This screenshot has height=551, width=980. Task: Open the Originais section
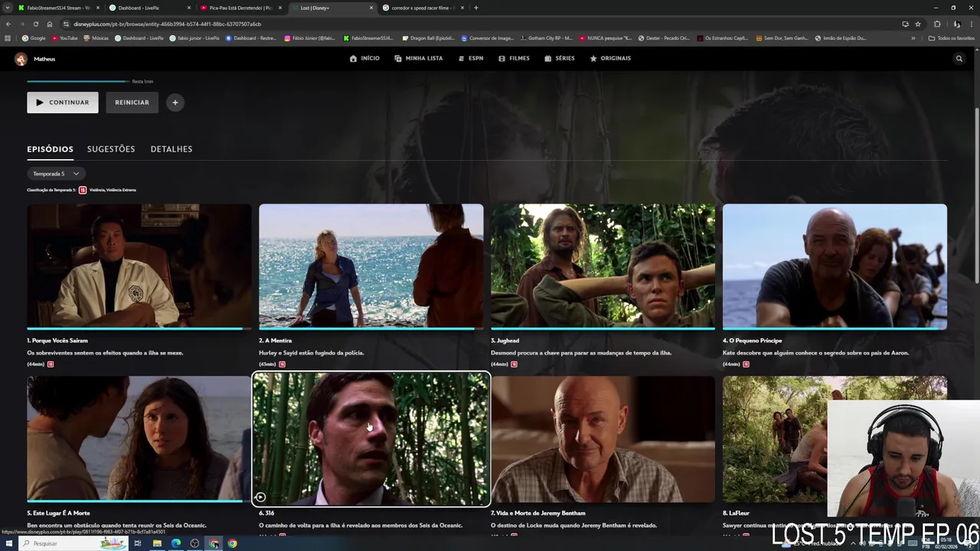click(610, 58)
